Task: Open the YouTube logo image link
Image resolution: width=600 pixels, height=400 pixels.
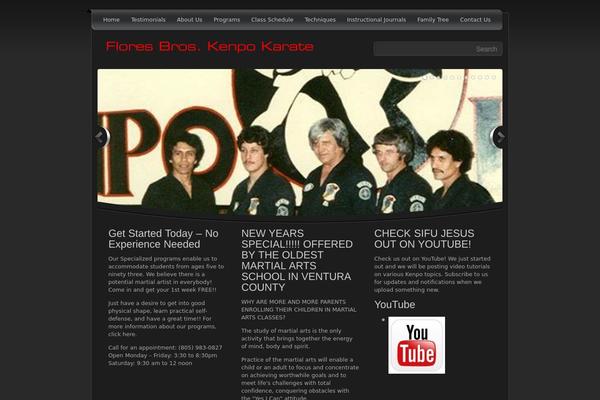Action: tap(416, 345)
